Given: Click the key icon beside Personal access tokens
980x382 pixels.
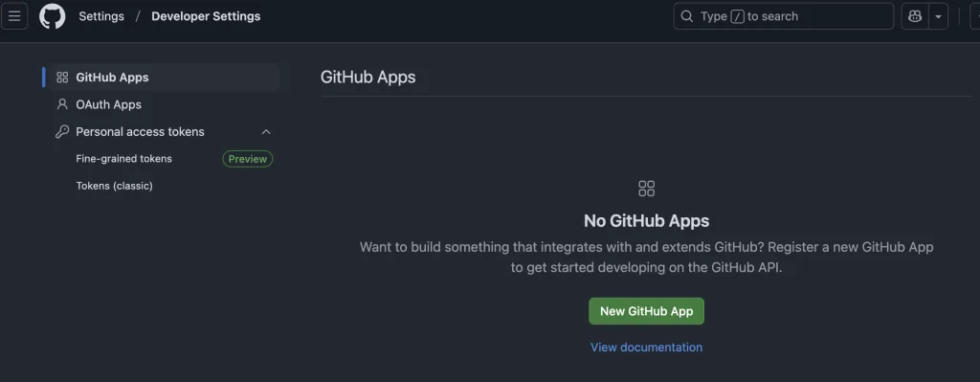Looking at the screenshot, I should pyautogui.click(x=62, y=132).
